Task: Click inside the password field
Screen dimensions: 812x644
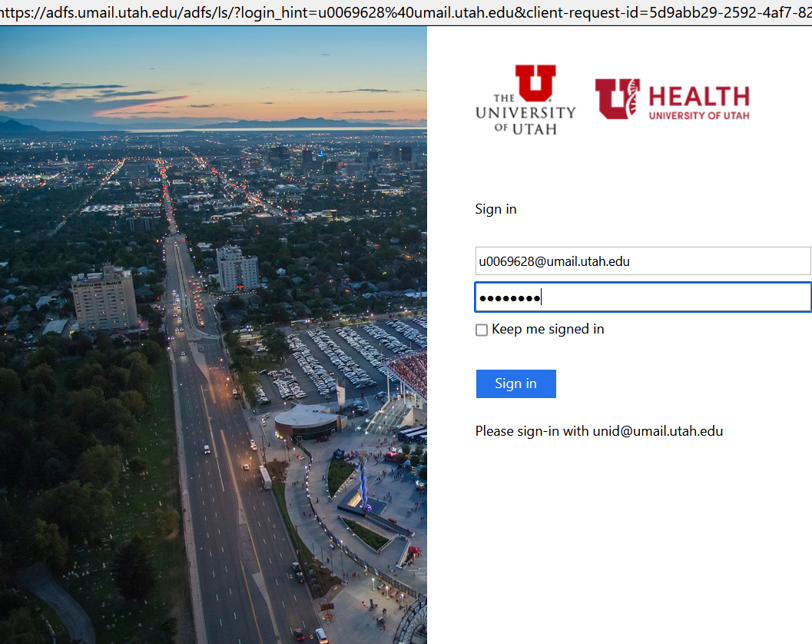Action: (643, 297)
